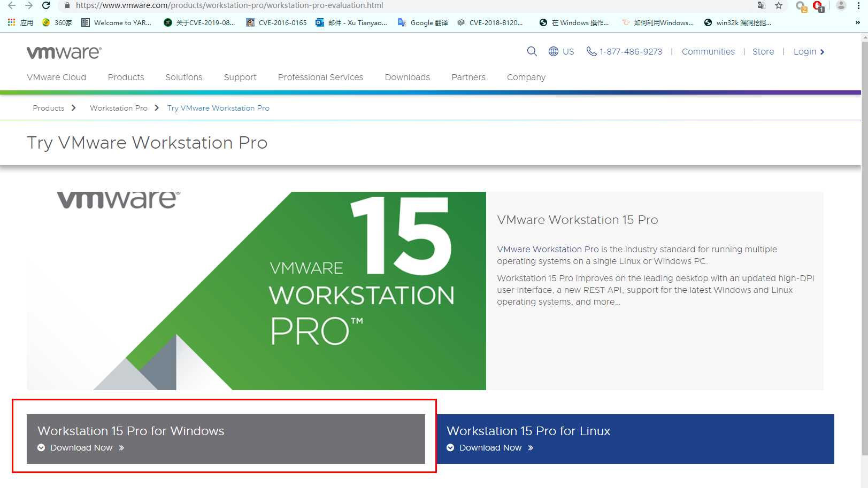Reload the page with the refresh icon
Screen dimensions: 868x488
[x=46, y=5]
